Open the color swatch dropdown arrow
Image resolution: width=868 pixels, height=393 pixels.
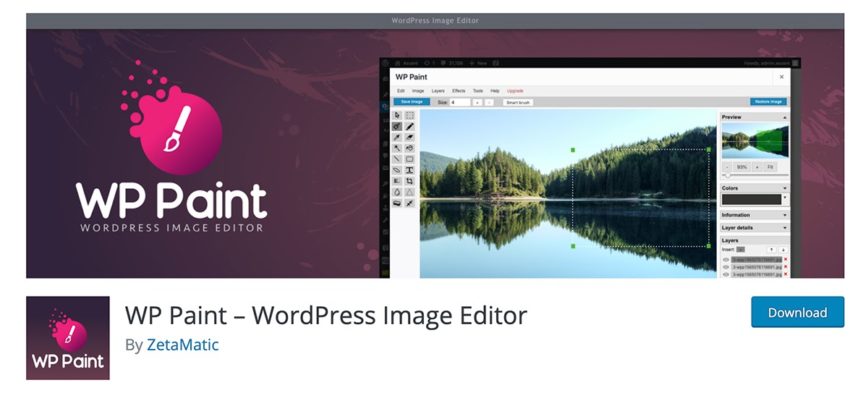pyautogui.click(x=785, y=198)
